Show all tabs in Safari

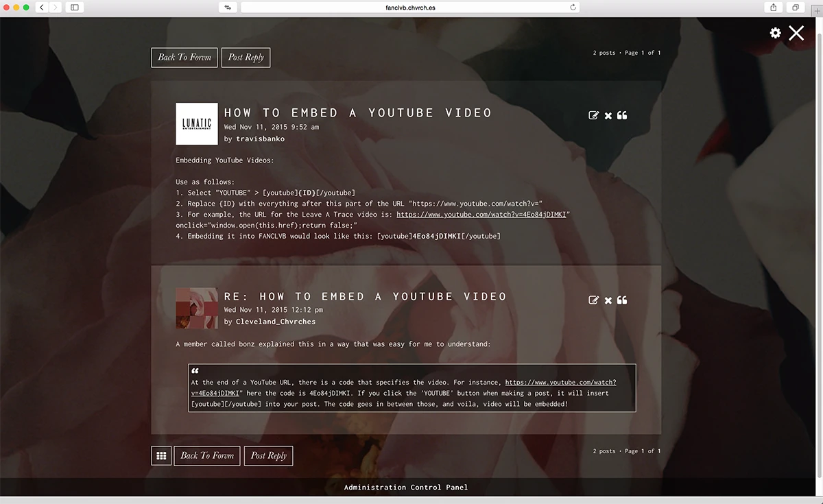[796, 7]
